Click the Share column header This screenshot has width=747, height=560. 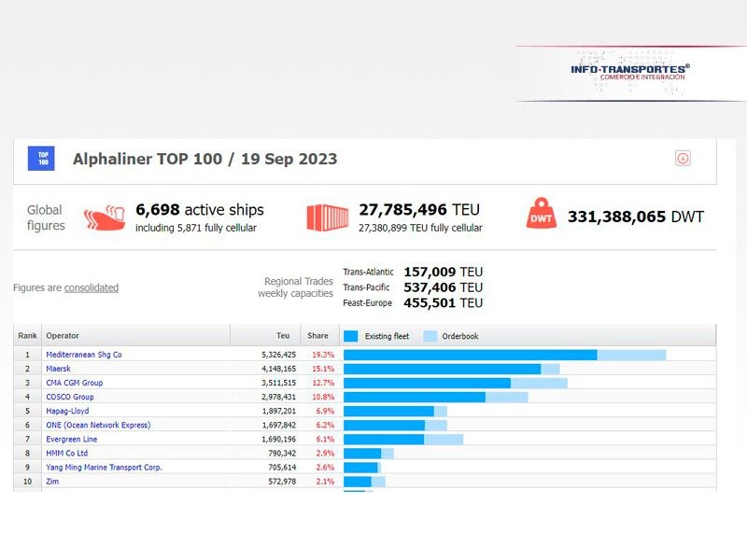319,335
